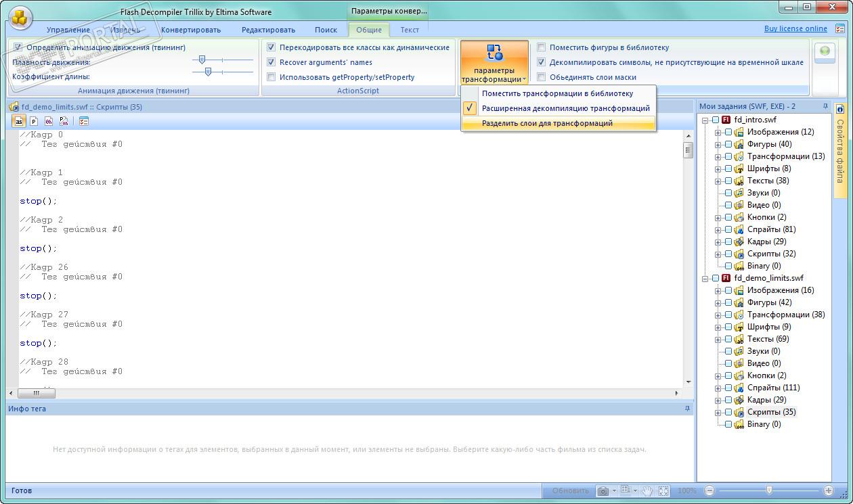Image resolution: width=853 pixels, height=504 pixels.
Task: Switch to the hex '0h' view icon
Action: coord(49,121)
